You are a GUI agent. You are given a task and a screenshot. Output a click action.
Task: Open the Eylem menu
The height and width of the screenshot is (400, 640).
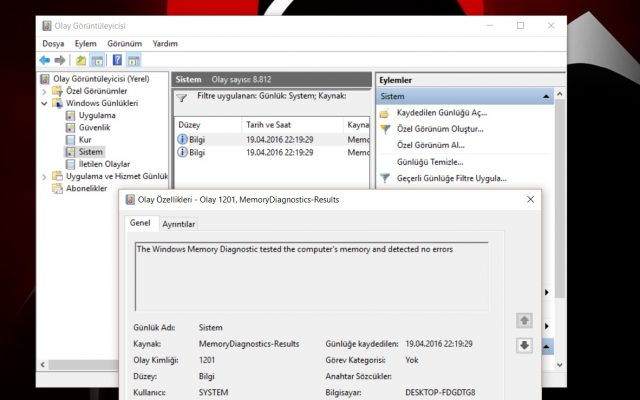pos(85,43)
